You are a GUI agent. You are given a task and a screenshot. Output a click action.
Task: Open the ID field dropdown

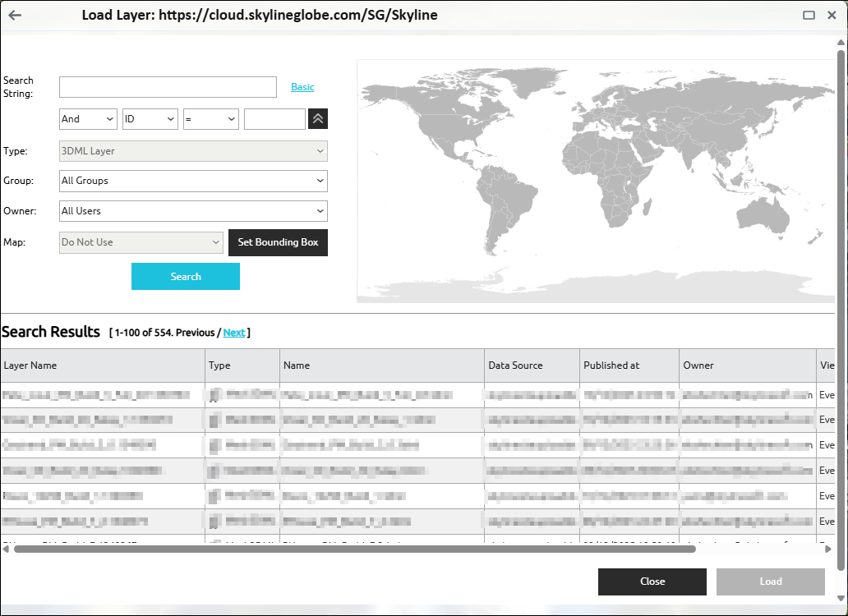pyautogui.click(x=150, y=119)
